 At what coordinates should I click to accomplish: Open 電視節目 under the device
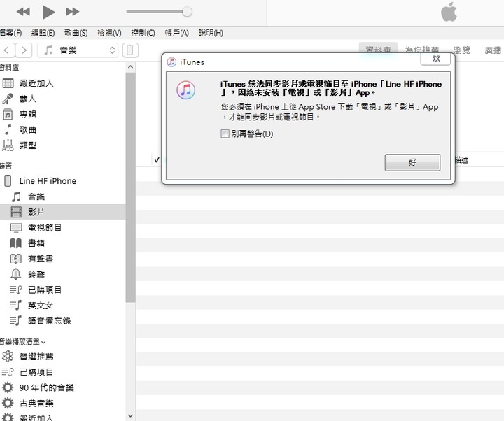coord(63,228)
